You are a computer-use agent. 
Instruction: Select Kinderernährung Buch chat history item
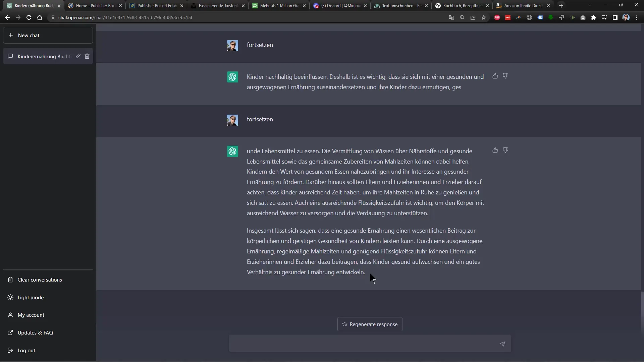coord(43,56)
